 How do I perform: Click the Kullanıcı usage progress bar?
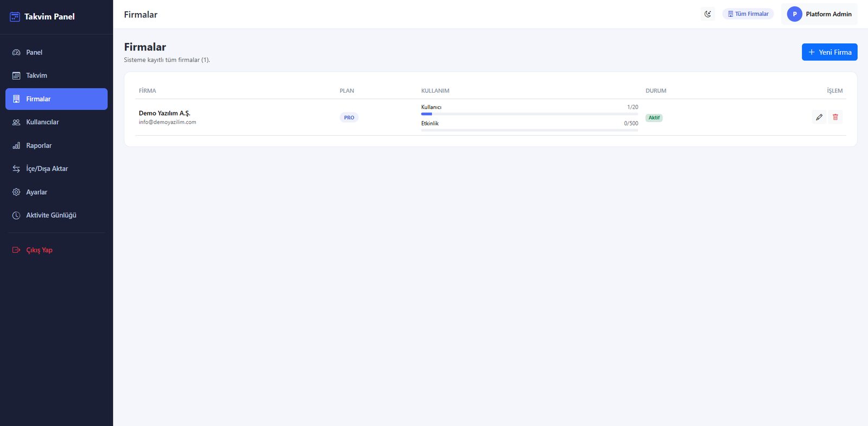click(x=529, y=114)
